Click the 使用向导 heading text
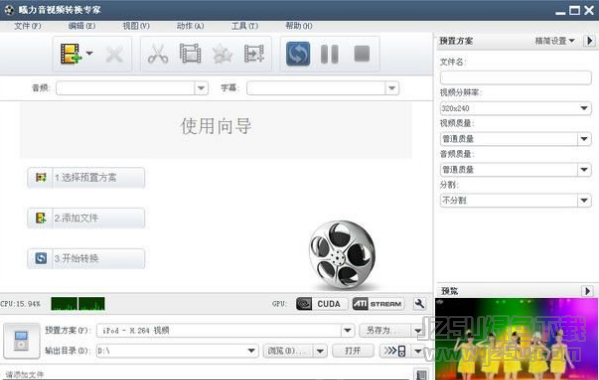The width and height of the screenshot is (599, 380). click(216, 126)
